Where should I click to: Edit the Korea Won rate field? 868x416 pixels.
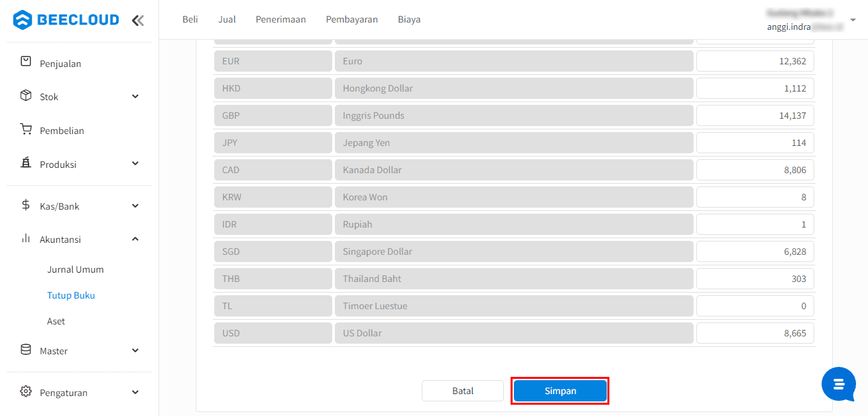pos(755,197)
